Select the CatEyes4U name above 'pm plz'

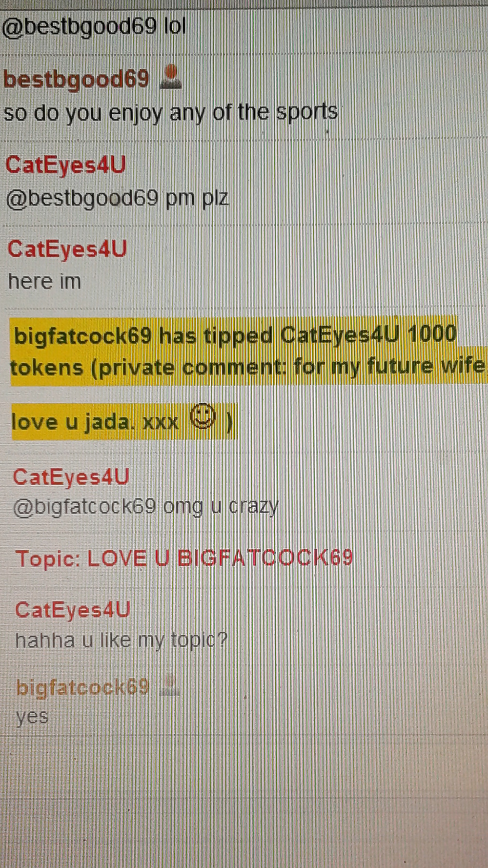[66, 165]
